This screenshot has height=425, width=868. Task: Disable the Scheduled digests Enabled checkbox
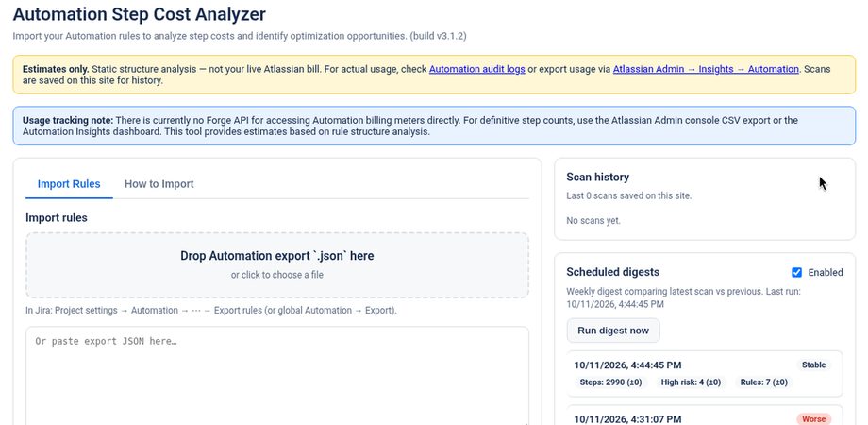[796, 272]
